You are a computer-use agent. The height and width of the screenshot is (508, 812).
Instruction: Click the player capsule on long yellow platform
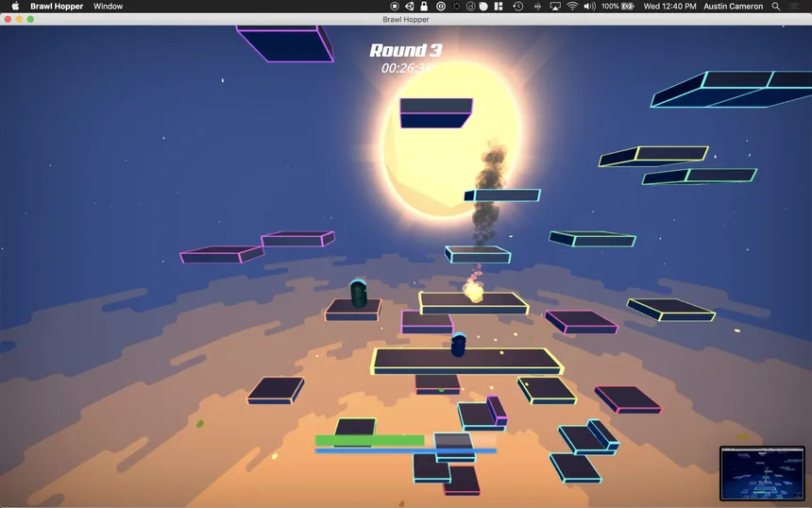458,345
